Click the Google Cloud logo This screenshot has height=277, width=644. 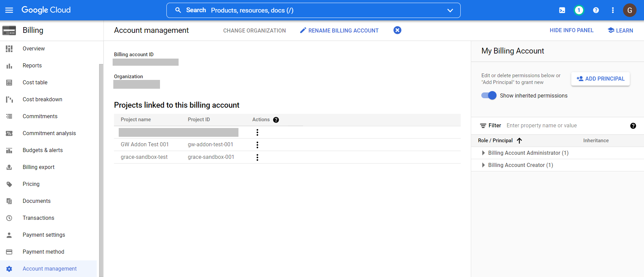click(46, 10)
